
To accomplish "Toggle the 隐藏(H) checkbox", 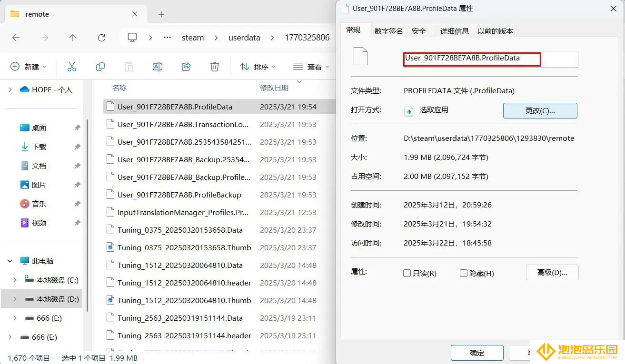I will (x=464, y=273).
